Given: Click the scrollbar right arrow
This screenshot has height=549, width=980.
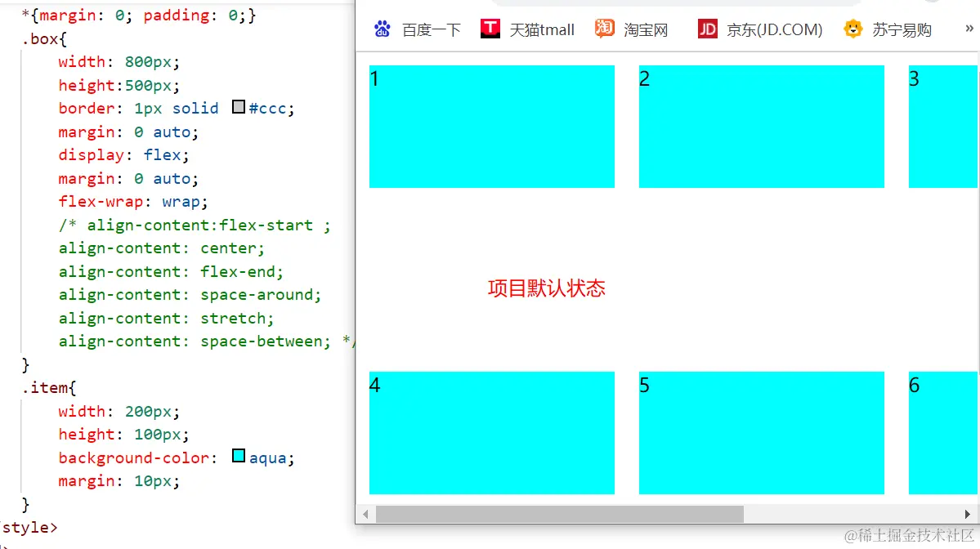Looking at the screenshot, I should point(968,514).
